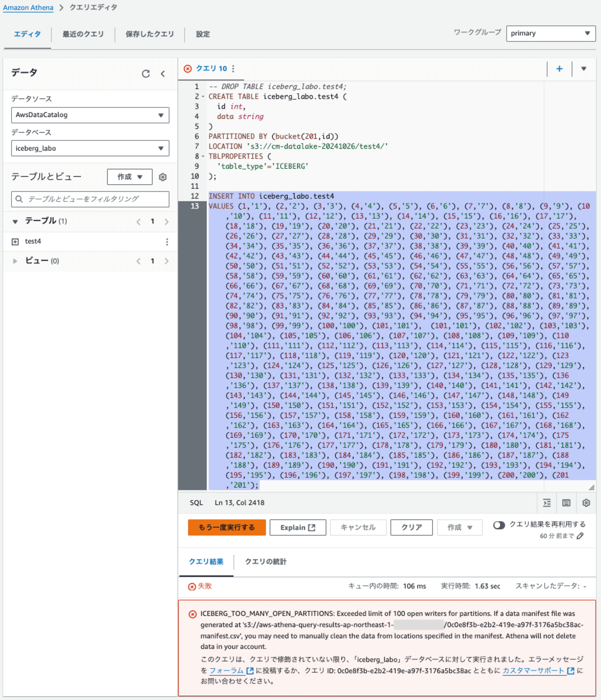Image resolution: width=601 pixels, height=700 pixels.
Task: Open the database iceberg_labo dropdown
Action: [90, 148]
